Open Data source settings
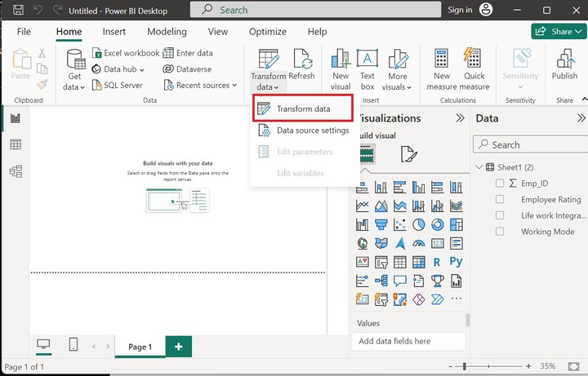 (x=303, y=130)
